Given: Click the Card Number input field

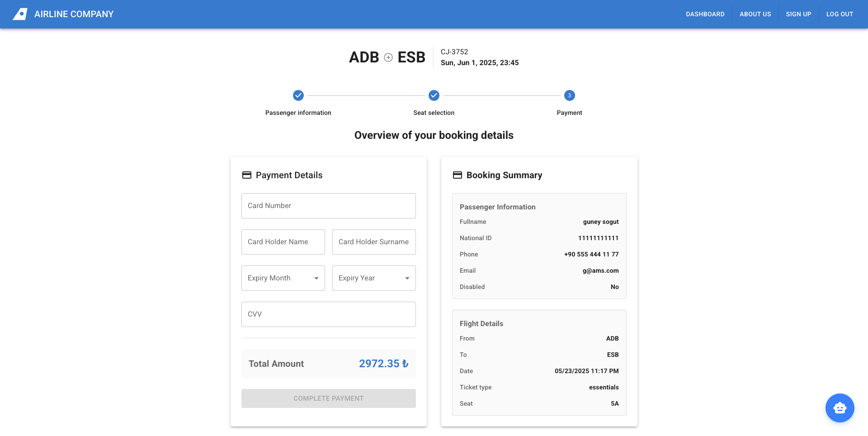Looking at the screenshot, I should (x=328, y=205).
